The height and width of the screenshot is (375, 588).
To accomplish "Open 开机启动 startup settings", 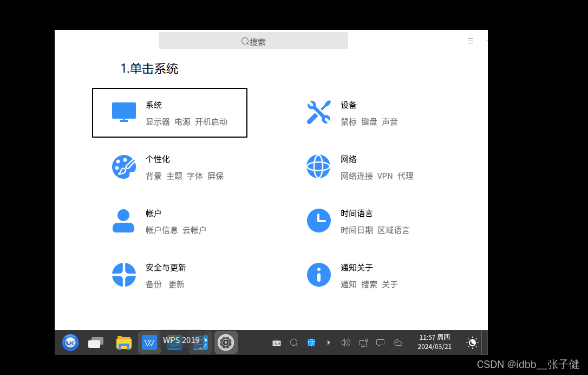I will (211, 122).
